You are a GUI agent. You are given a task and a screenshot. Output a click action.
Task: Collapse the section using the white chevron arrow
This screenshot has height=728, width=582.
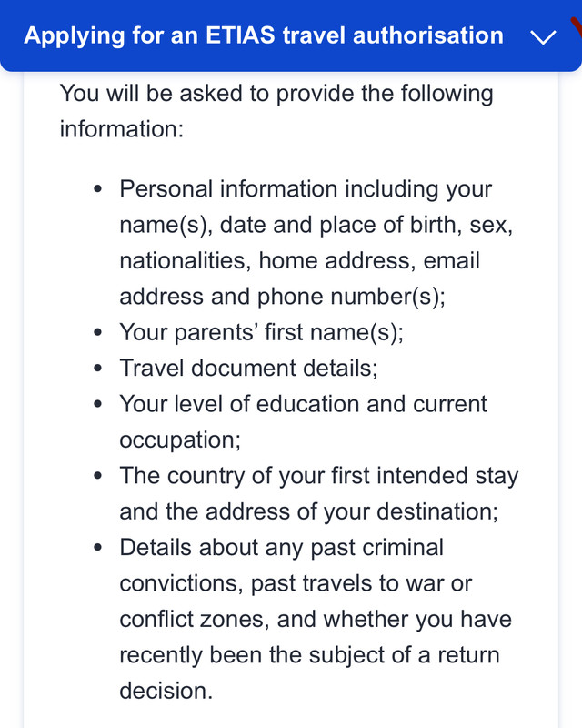(543, 37)
